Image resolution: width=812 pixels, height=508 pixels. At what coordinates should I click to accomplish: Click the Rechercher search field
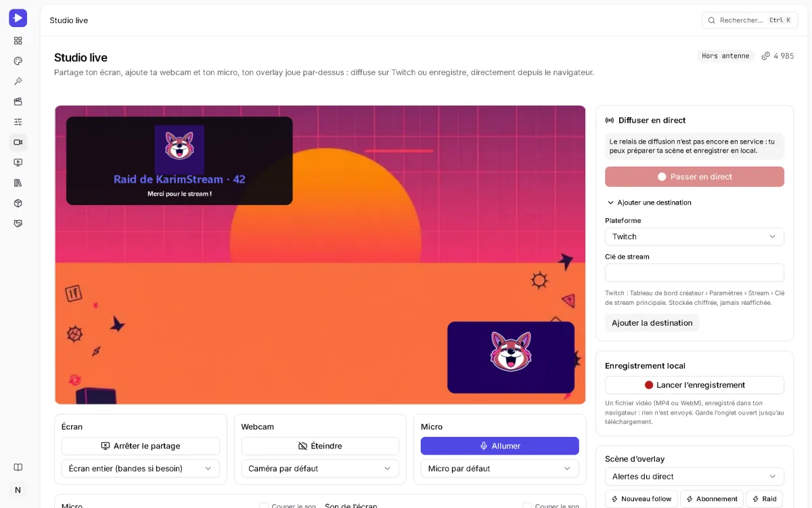(x=750, y=20)
